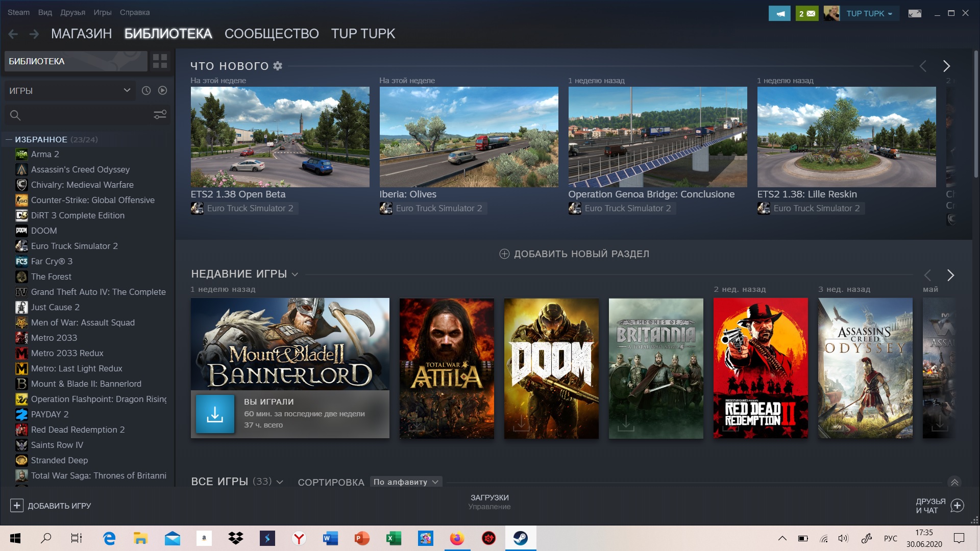
Task: Open the Thrones of Britannia cover
Action: click(x=656, y=368)
